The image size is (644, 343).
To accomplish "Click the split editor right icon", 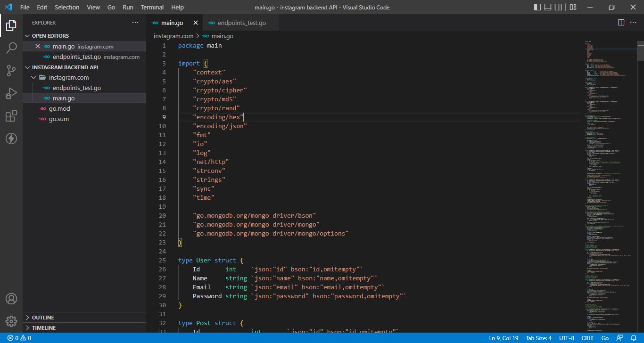I will click(x=621, y=23).
